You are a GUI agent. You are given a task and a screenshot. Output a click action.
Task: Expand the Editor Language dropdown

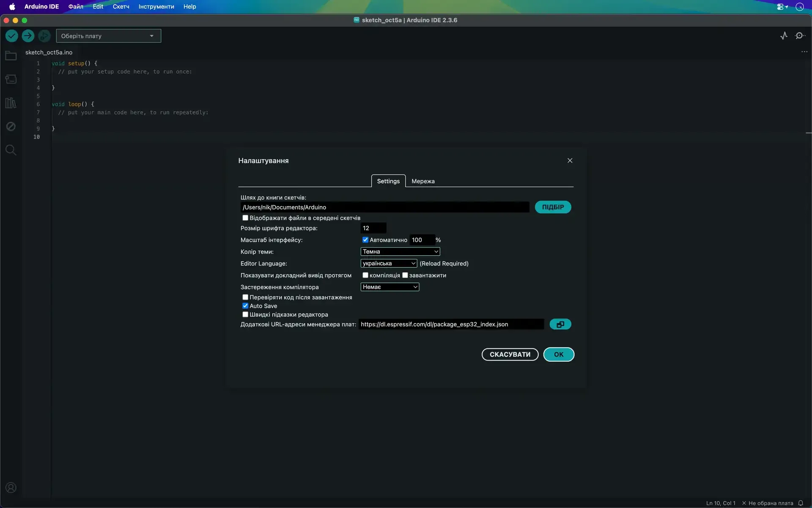coord(389,263)
